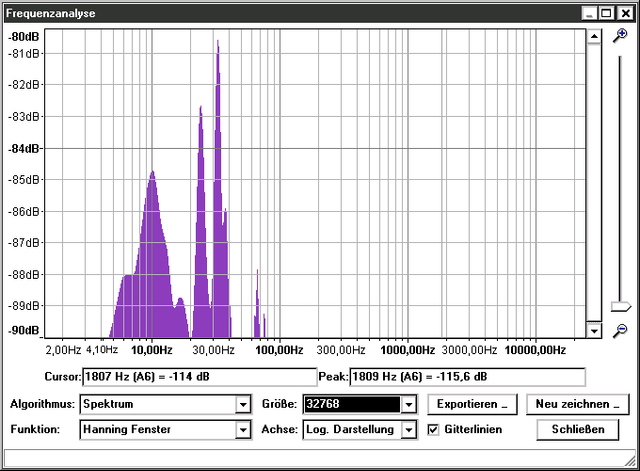Click the 10000,00Hz axis label
The width and height of the screenshot is (640, 471).
click(x=535, y=350)
